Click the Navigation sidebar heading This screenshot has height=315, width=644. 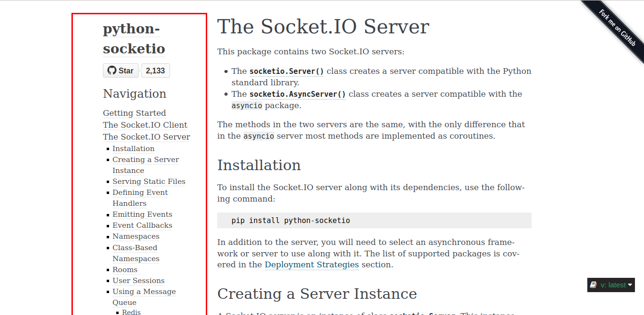(135, 93)
